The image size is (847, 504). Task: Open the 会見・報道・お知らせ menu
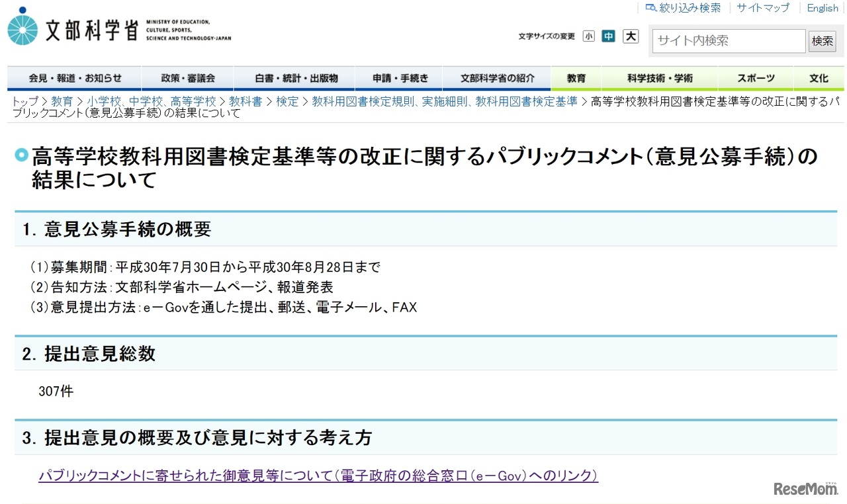click(73, 77)
